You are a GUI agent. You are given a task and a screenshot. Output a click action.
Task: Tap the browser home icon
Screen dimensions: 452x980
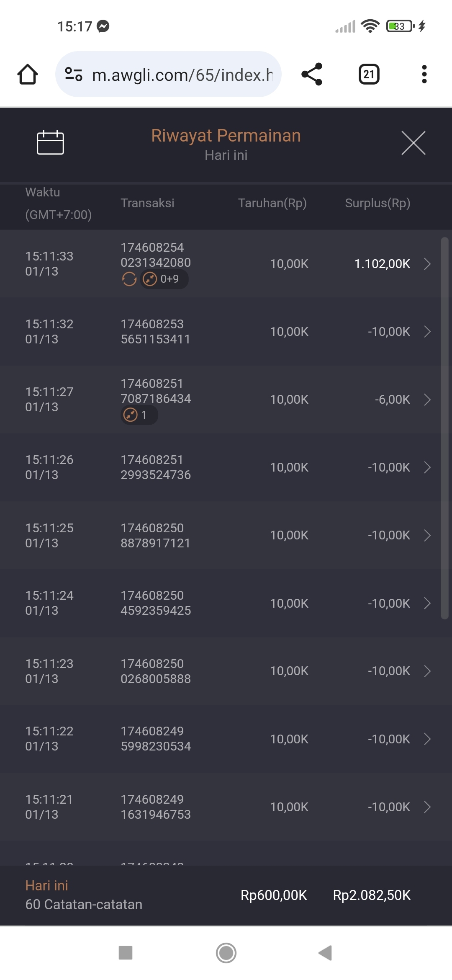click(x=28, y=75)
